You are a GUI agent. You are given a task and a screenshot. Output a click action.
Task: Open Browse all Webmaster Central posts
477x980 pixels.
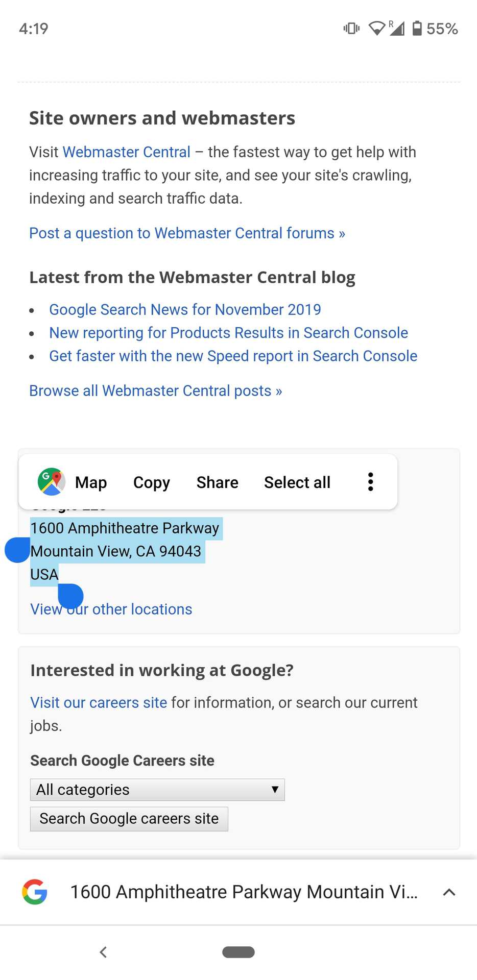coord(156,391)
